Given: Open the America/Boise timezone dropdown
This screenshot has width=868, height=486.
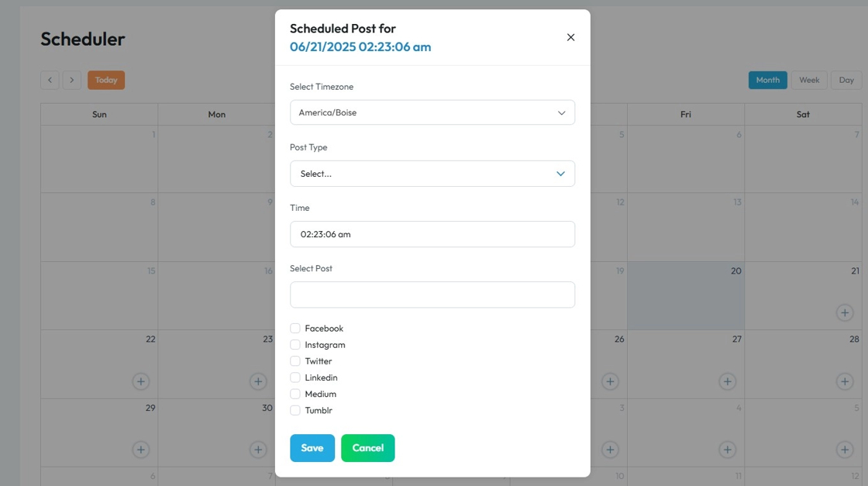Looking at the screenshot, I should pyautogui.click(x=432, y=112).
